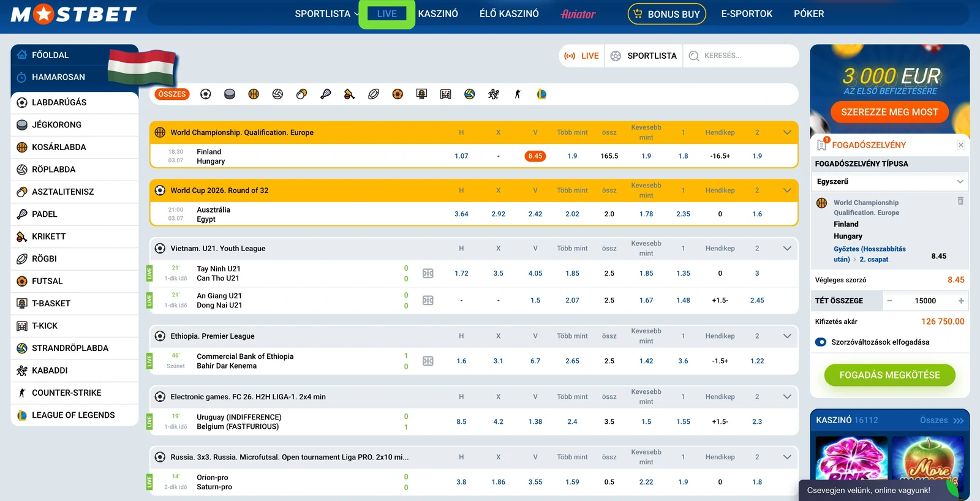
Task: Collapse Vietnam U21 Youth League section
Action: pos(787,249)
